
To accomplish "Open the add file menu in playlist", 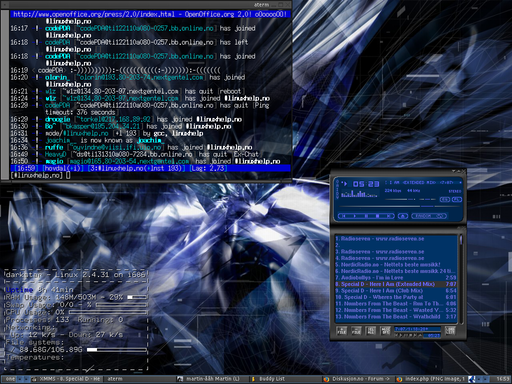I will click(342, 331).
